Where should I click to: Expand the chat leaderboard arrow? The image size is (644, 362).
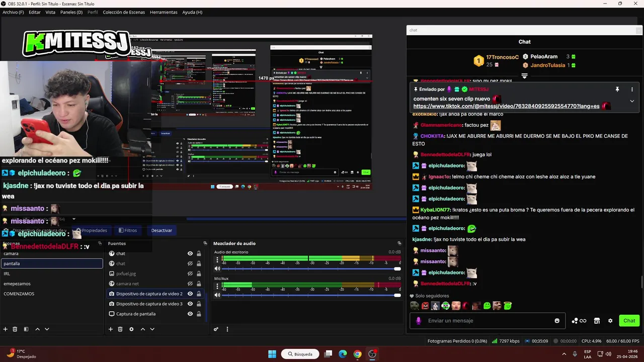click(x=524, y=76)
